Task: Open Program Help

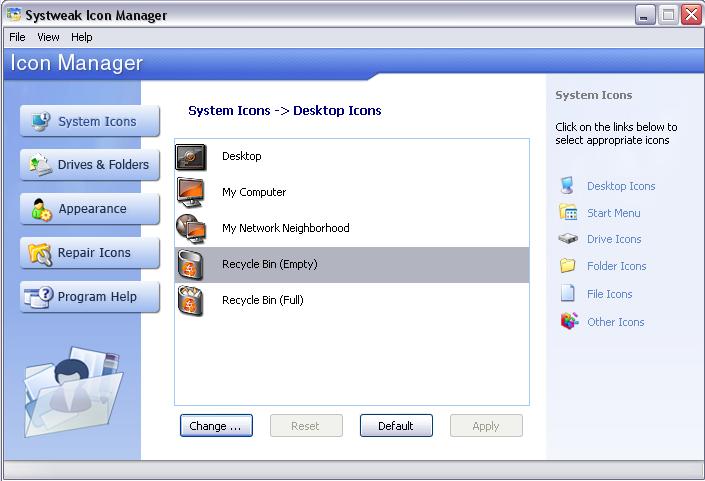Action: pyautogui.click(x=90, y=297)
